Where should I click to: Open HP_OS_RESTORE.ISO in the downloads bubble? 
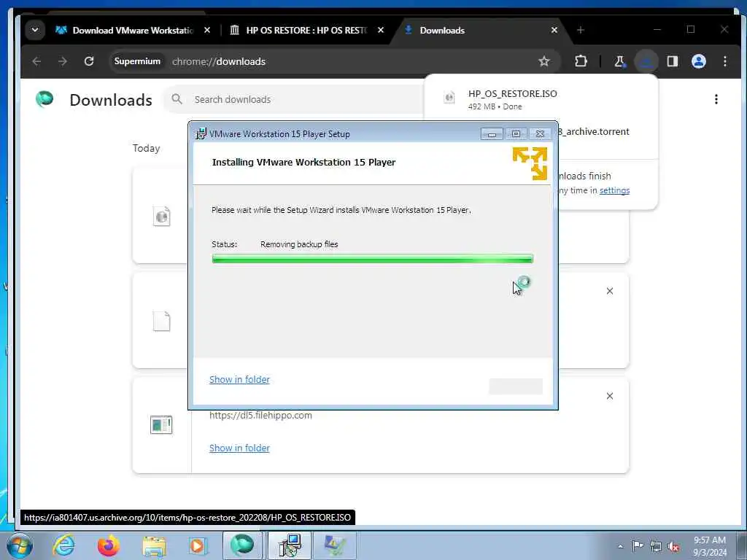(x=513, y=94)
